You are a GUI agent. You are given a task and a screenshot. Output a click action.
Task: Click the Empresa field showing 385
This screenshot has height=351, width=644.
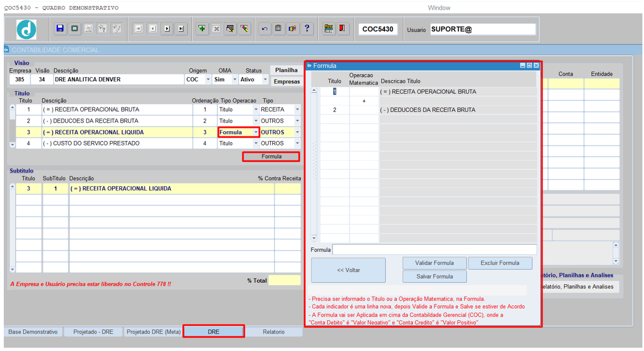tap(20, 80)
